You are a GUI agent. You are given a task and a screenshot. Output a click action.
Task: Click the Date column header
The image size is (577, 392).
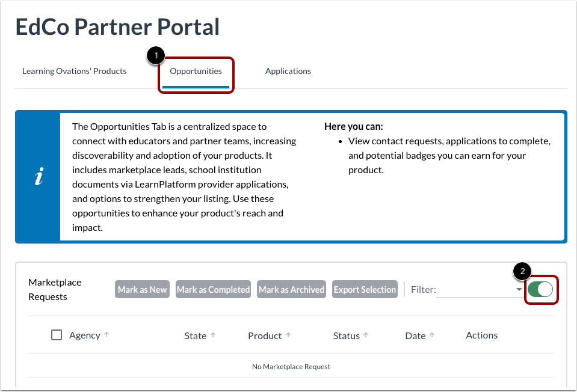point(416,335)
